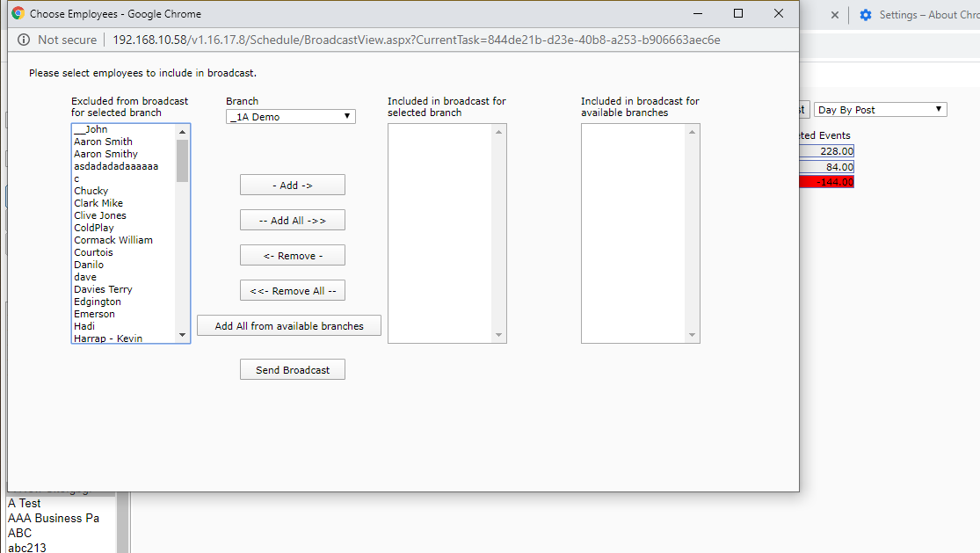Click the address bar URL
Image resolution: width=980 pixels, height=553 pixels.
416,40
